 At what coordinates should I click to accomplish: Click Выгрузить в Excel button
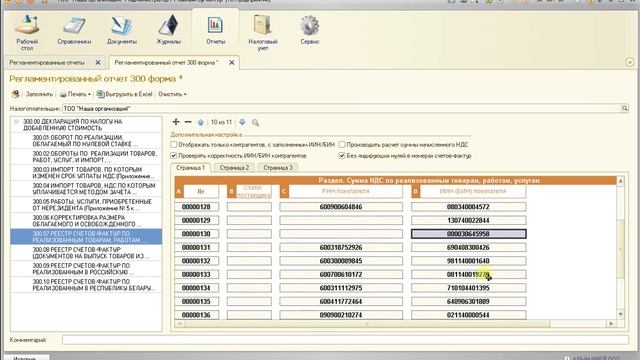pos(124,94)
